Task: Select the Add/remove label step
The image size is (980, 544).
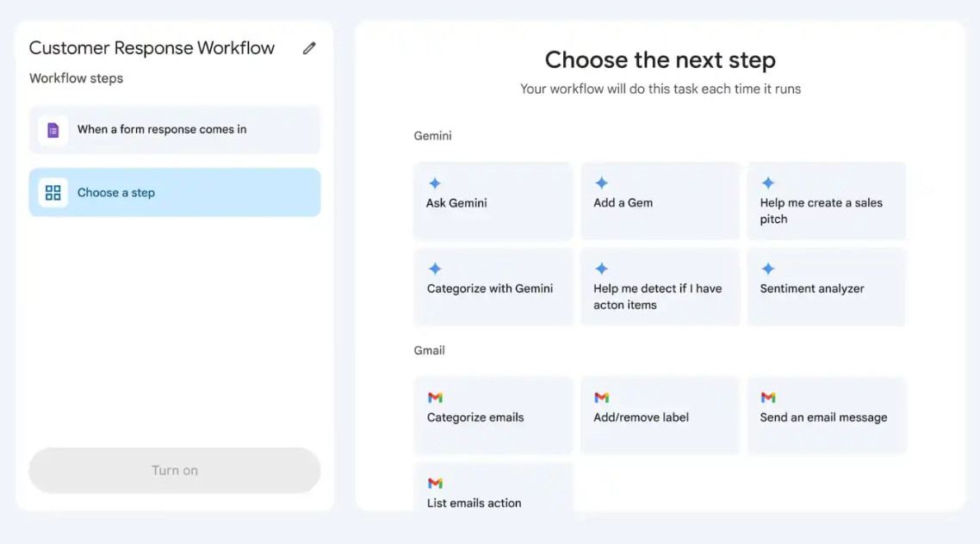Action: pos(660,416)
